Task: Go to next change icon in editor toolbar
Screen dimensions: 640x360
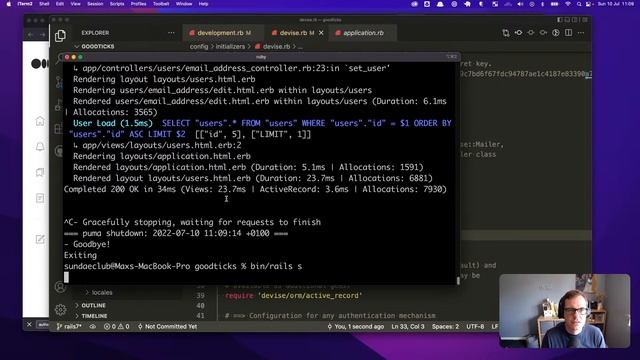Action: [x=543, y=33]
